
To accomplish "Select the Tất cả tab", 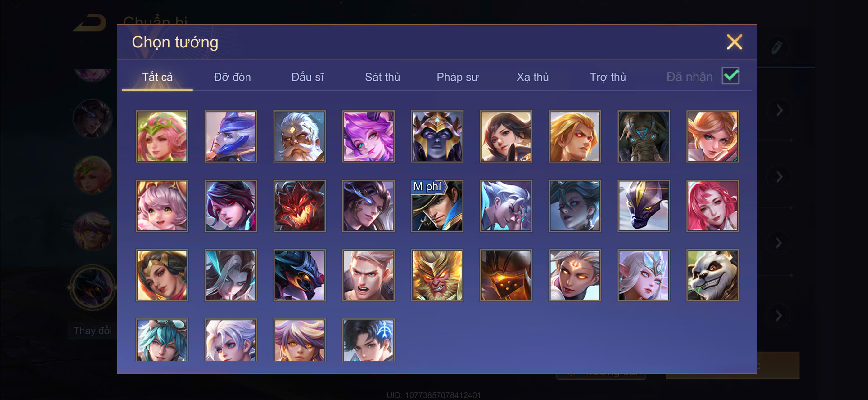I will (x=157, y=77).
